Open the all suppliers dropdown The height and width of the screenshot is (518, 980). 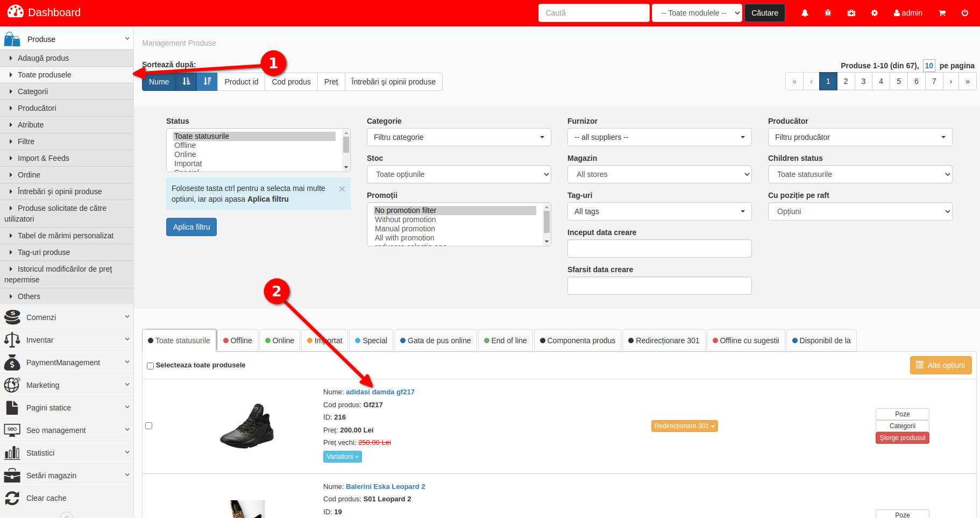(659, 137)
